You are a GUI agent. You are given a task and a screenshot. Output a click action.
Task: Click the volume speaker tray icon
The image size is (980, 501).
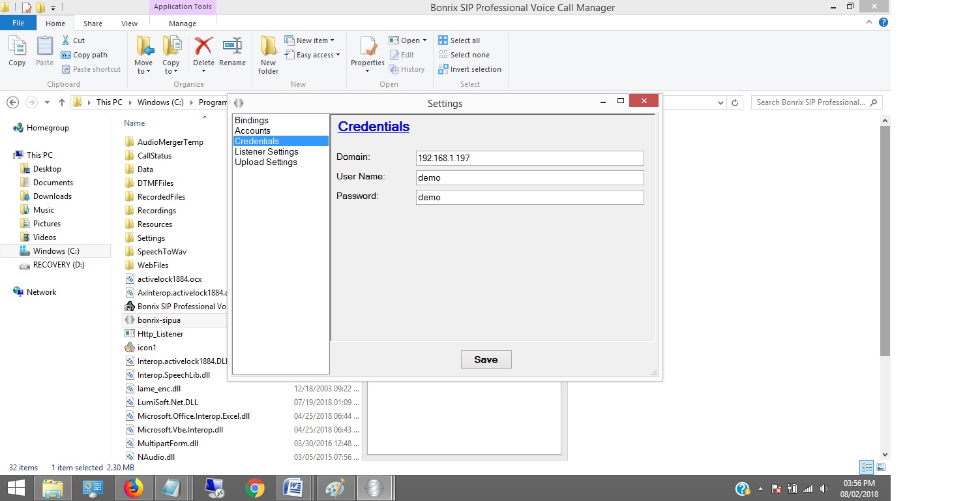[x=824, y=489]
